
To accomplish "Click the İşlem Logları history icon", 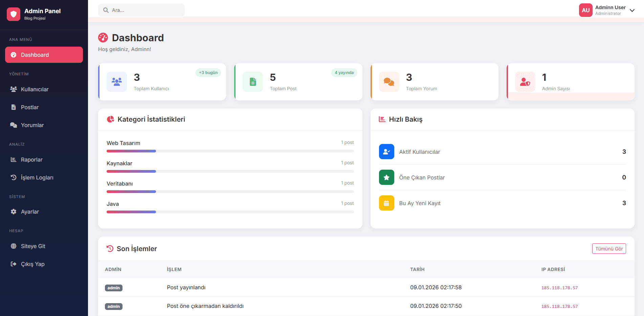I will click(14, 177).
